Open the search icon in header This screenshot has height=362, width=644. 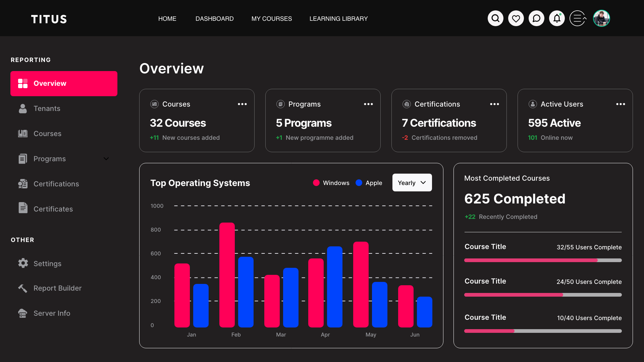coord(495,18)
